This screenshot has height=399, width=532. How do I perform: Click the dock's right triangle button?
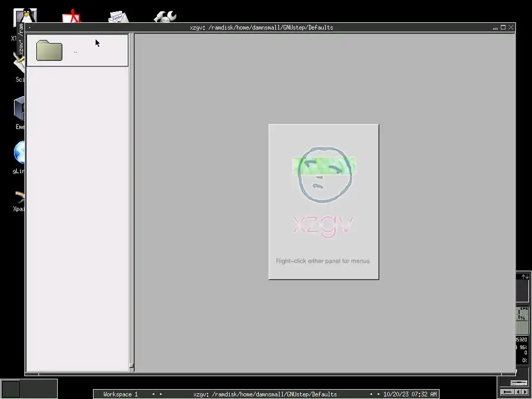click(525, 392)
